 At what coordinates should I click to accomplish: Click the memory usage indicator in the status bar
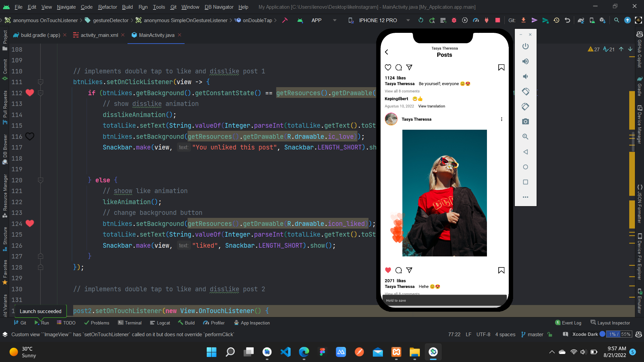tap(618, 334)
